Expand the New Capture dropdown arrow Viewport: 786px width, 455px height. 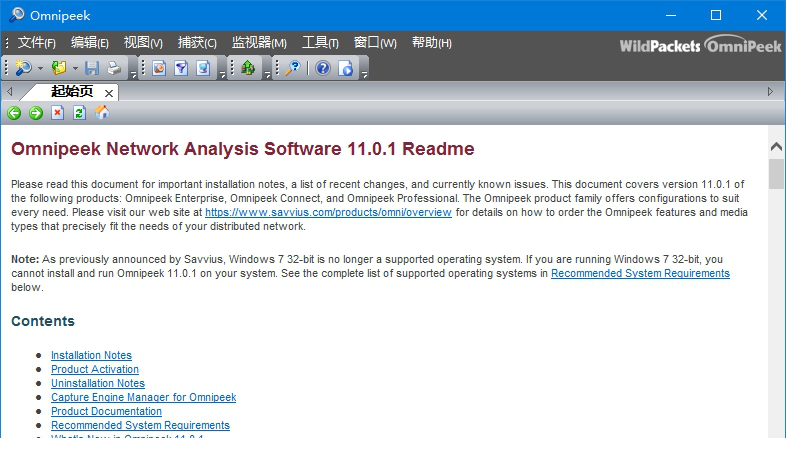pos(40,68)
